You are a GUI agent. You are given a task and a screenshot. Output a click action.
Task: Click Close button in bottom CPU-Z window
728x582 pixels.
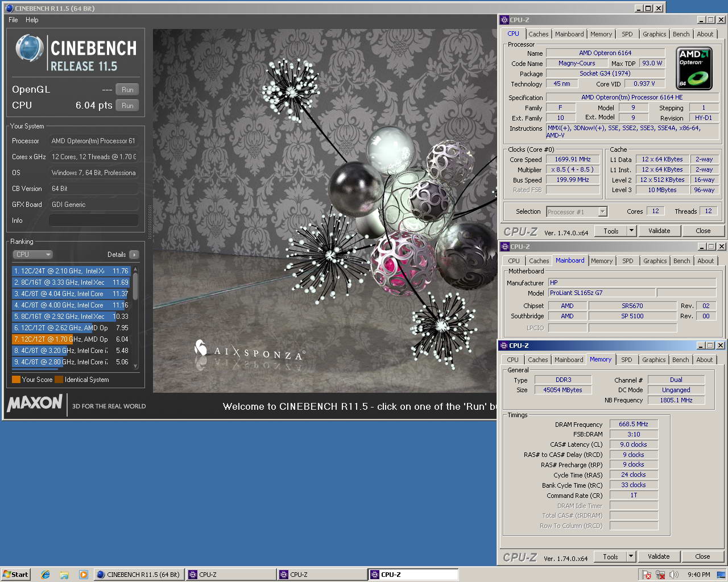[702, 556]
